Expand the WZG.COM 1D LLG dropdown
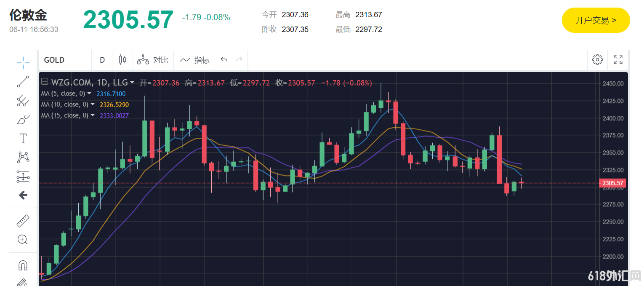Screen dimensions: 644x286 (132, 83)
